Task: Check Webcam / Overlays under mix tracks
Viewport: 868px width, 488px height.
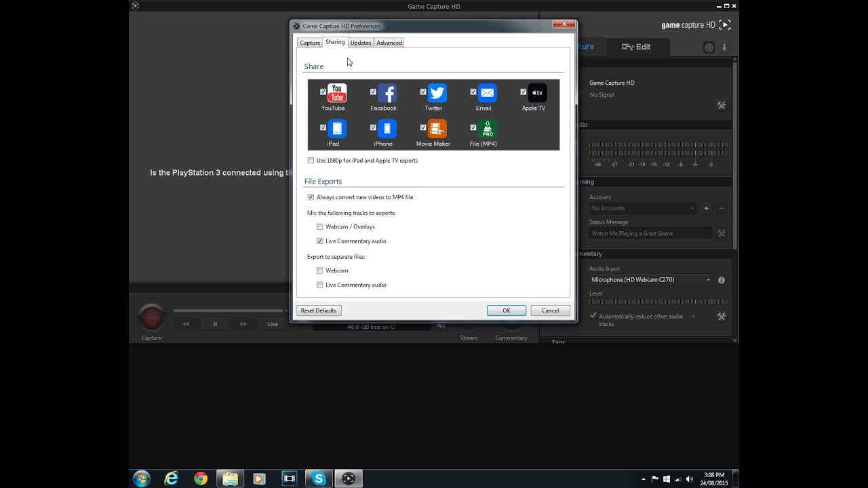Action: [320, 227]
